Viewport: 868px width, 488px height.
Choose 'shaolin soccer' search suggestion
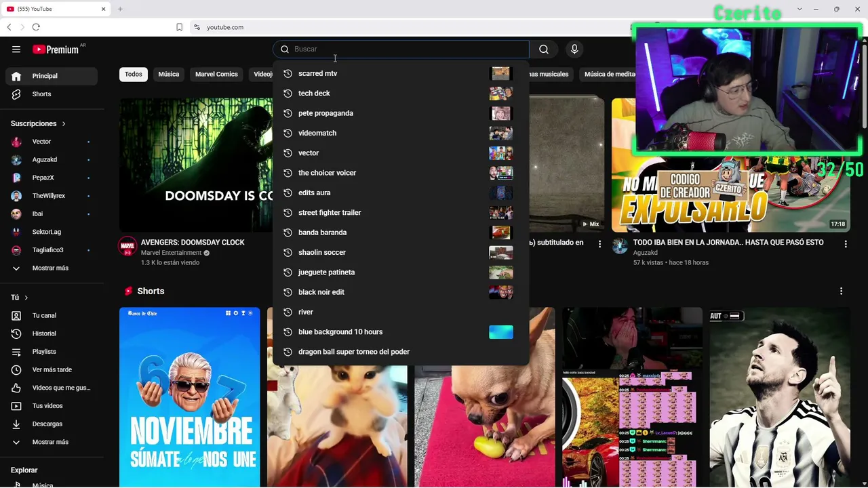click(401, 252)
